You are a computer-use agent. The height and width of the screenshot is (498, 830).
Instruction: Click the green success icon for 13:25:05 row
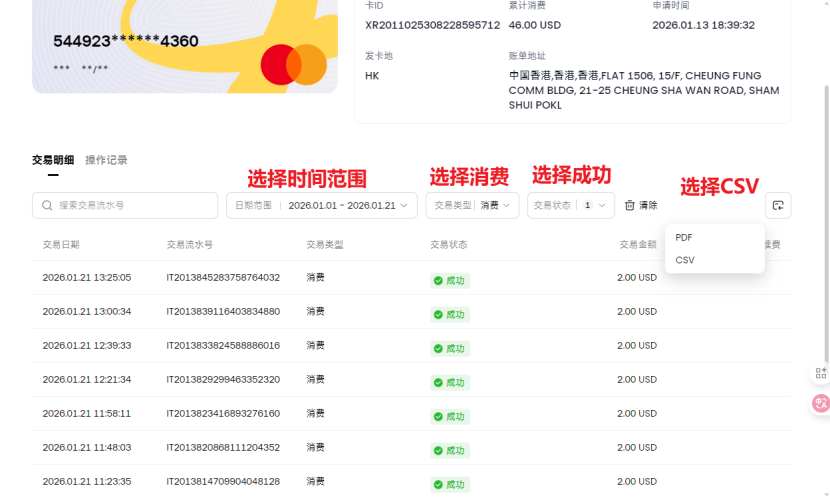point(438,280)
